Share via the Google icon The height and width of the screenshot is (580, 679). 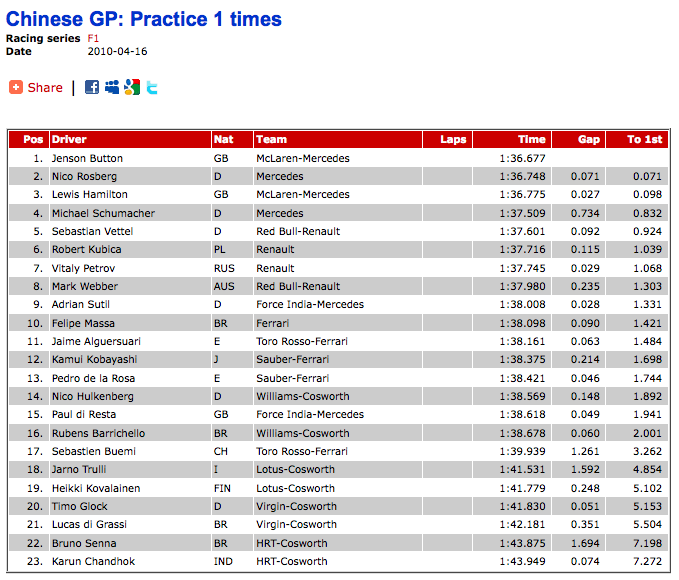tap(132, 88)
